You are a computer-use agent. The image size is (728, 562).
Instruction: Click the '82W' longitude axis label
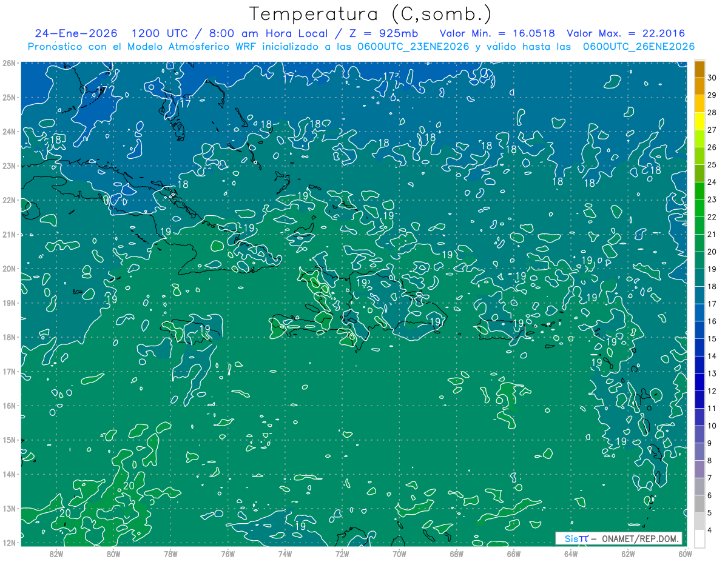(56, 554)
